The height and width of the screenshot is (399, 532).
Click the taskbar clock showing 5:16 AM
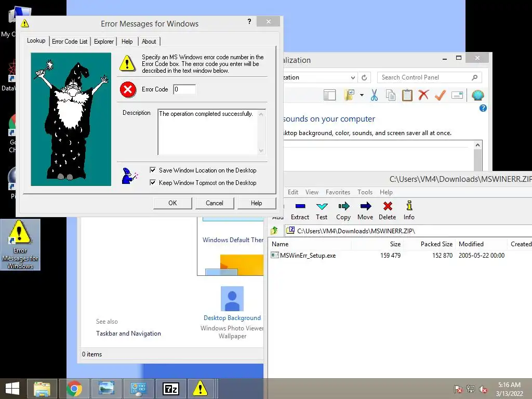click(509, 389)
